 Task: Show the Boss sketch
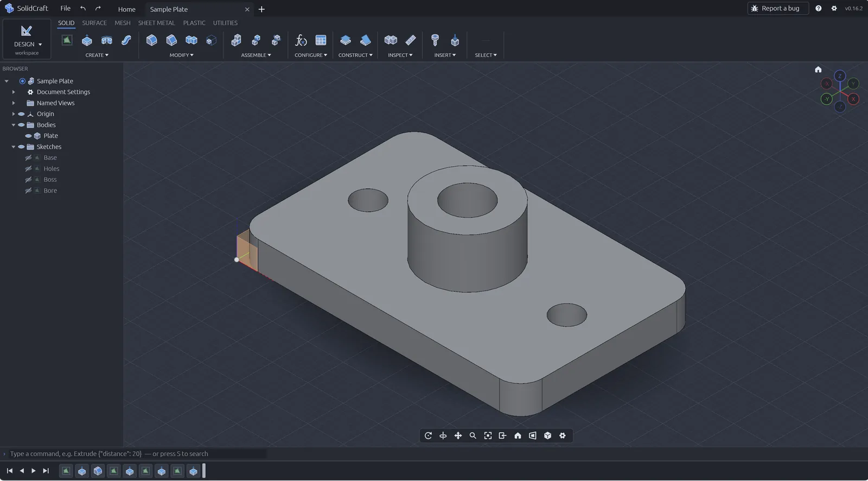click(28, 180)
